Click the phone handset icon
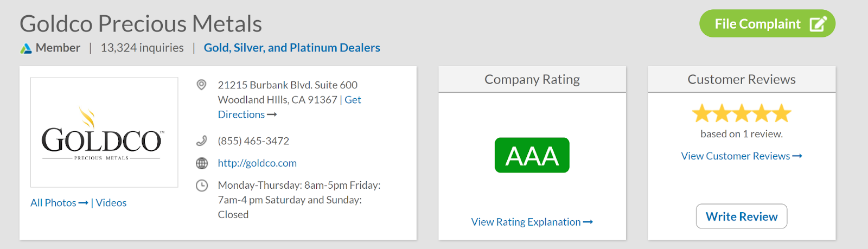Viewport: 868px width, 249px height. 201,141
